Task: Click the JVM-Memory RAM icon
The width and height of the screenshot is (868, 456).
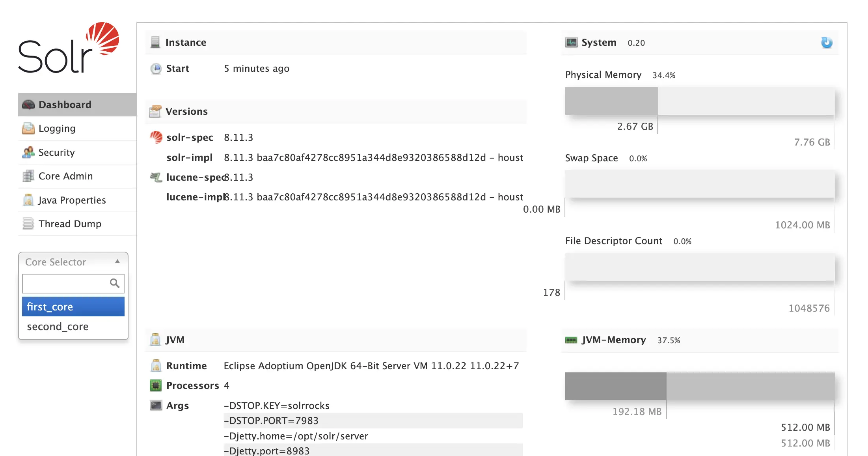Action: [571, 340]
